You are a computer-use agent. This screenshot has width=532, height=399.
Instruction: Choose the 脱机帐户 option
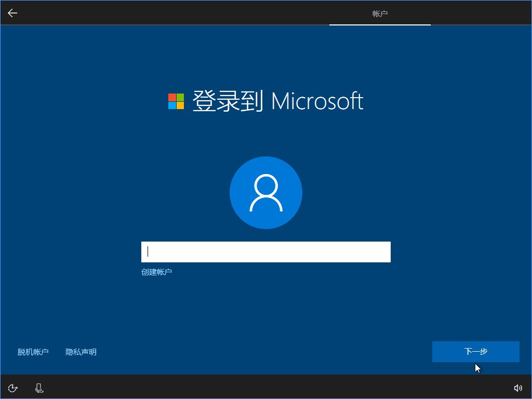tap(33, 352)
